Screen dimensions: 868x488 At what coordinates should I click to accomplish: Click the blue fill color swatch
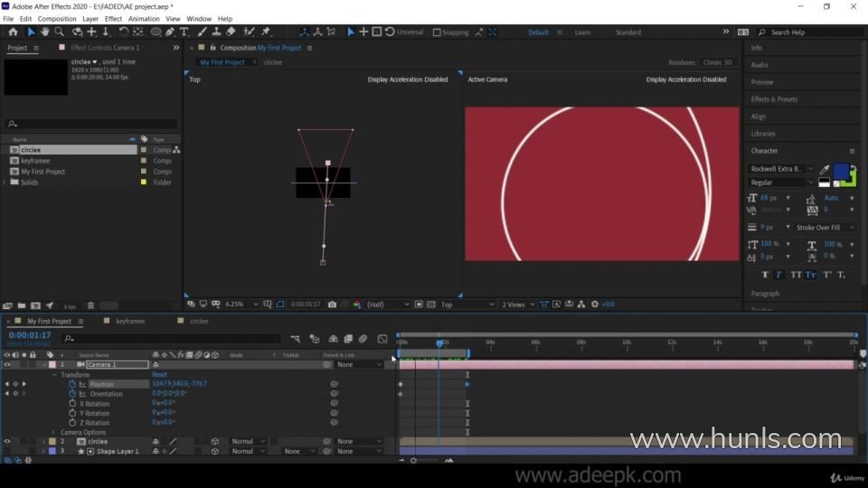[x=840, y=171]
